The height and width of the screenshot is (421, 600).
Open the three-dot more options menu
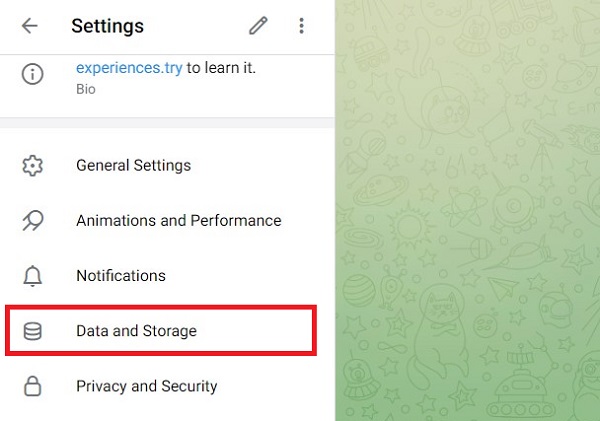pyautogui.click(x=301, y=26)
